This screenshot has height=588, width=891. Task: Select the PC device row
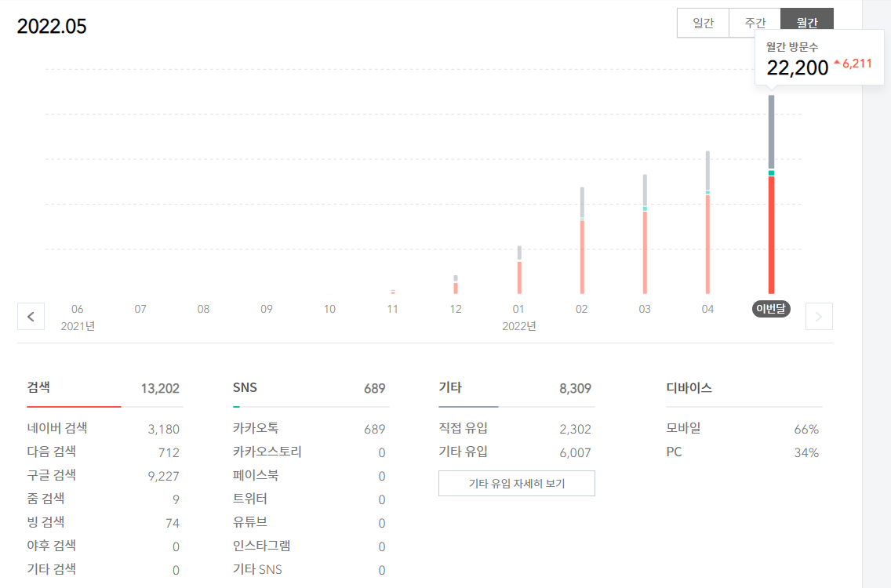coord(743,452)
